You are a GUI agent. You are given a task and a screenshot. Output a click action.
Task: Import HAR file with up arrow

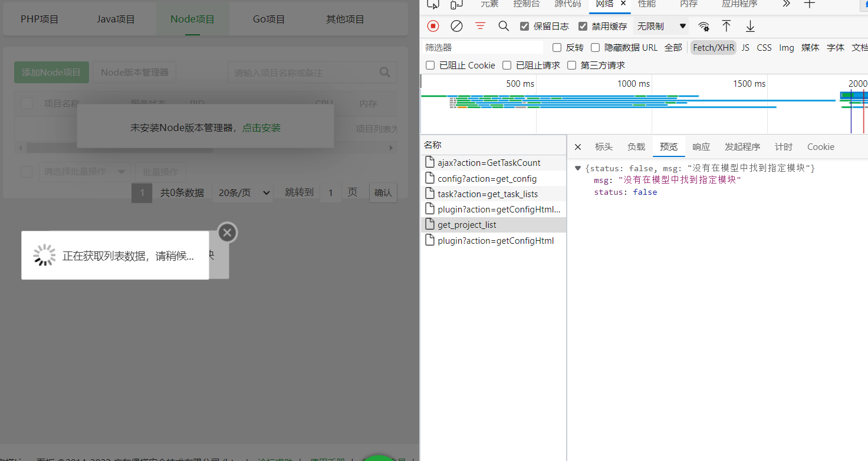pos(726,26)
